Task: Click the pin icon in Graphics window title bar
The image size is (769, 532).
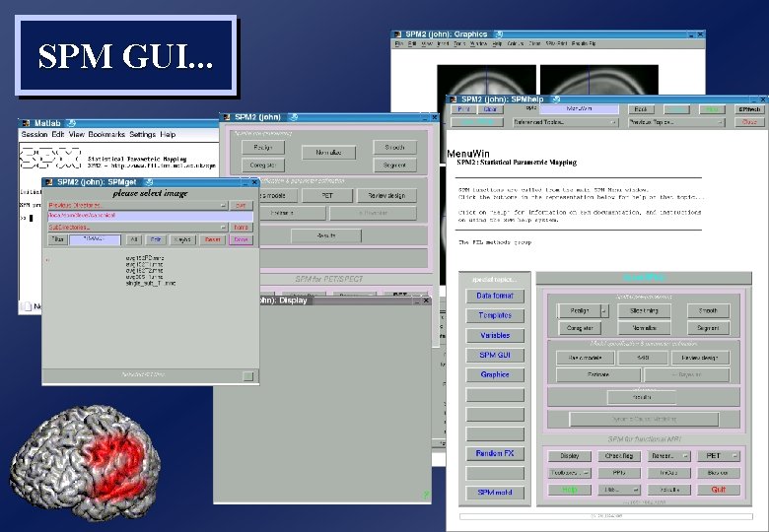Action: tap(499, 34)
